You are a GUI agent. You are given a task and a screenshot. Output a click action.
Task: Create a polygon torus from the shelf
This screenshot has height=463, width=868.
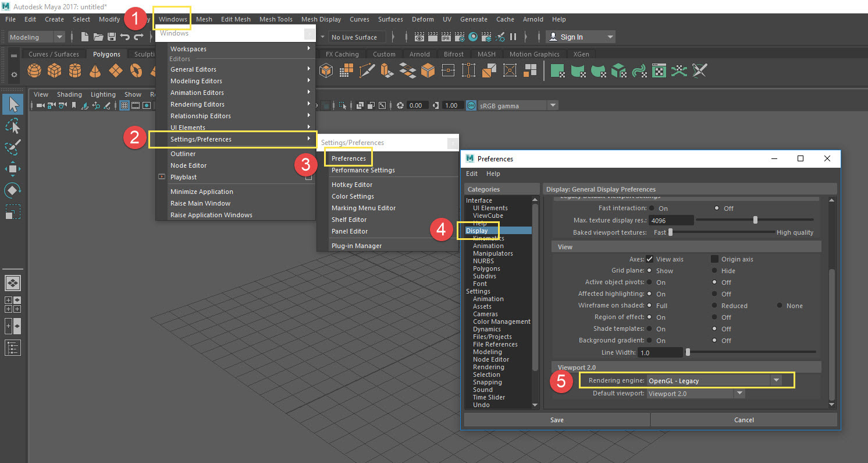tap(136, 71)
